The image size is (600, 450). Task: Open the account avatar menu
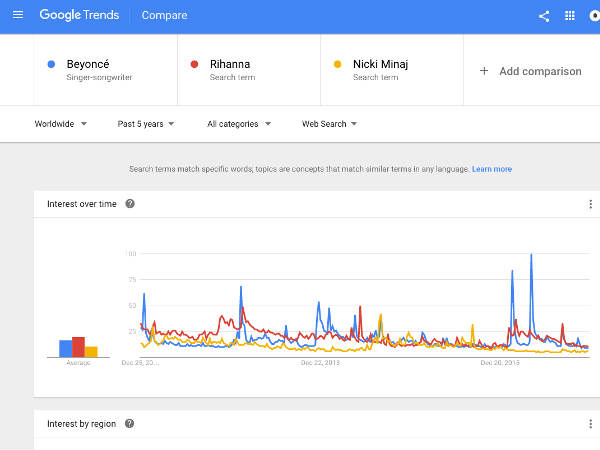(x=594, y=16)
